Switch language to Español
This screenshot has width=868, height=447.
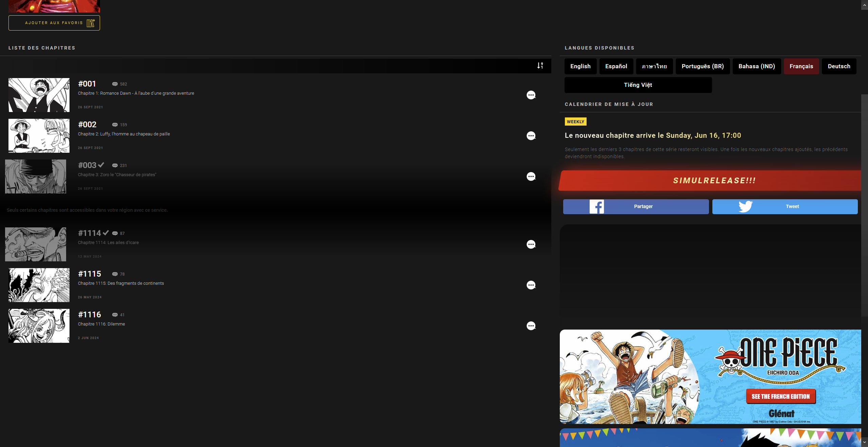(616, 66)
